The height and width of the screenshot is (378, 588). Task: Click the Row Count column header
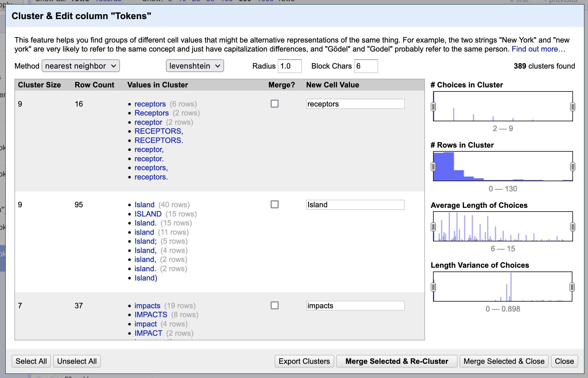(94, 85)
